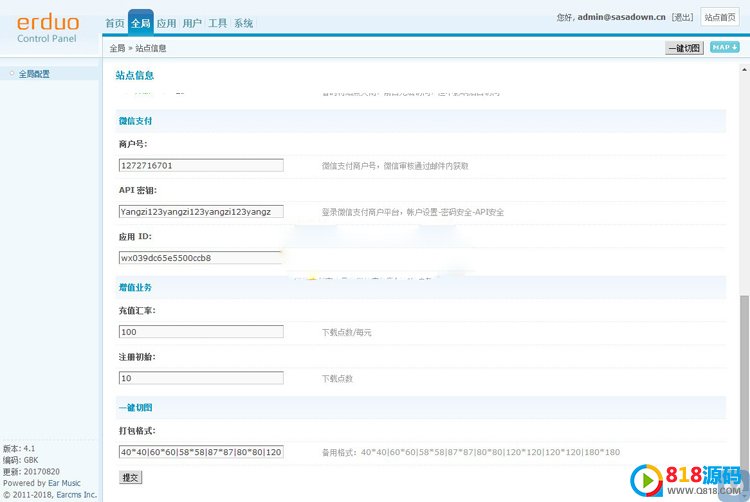Click the 版本: 4.1 text

[x=19, y=448]
